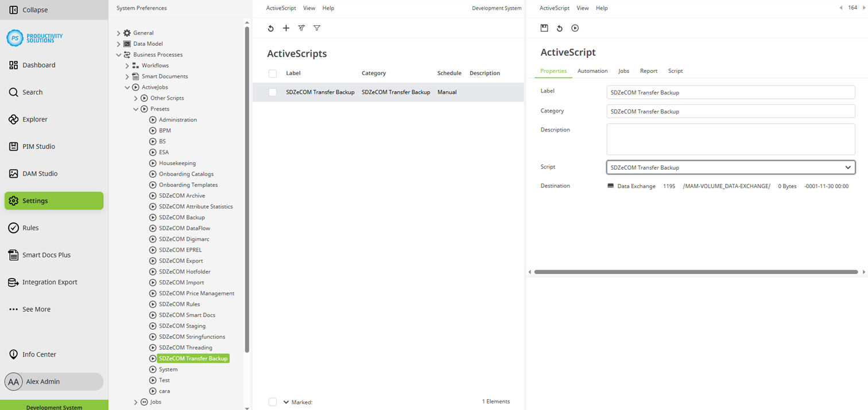The height and width of the screenshot is (410, 868).
Task: Open the View menu
Action: tap(309, 7)
